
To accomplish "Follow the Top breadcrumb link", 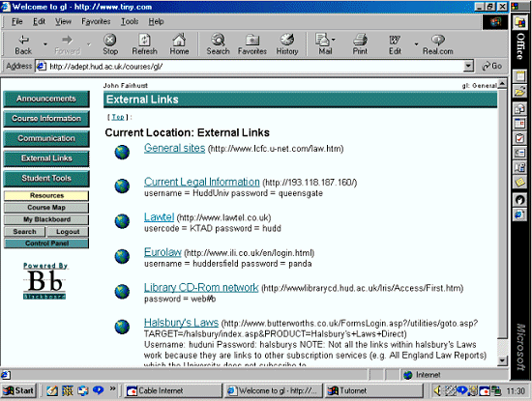I will pos(118,117).
